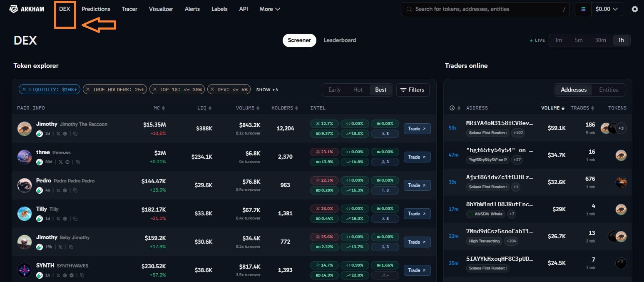Screen dimensions: 644x282
Task: Select the Hot token preset
Action: click(358, 90)
